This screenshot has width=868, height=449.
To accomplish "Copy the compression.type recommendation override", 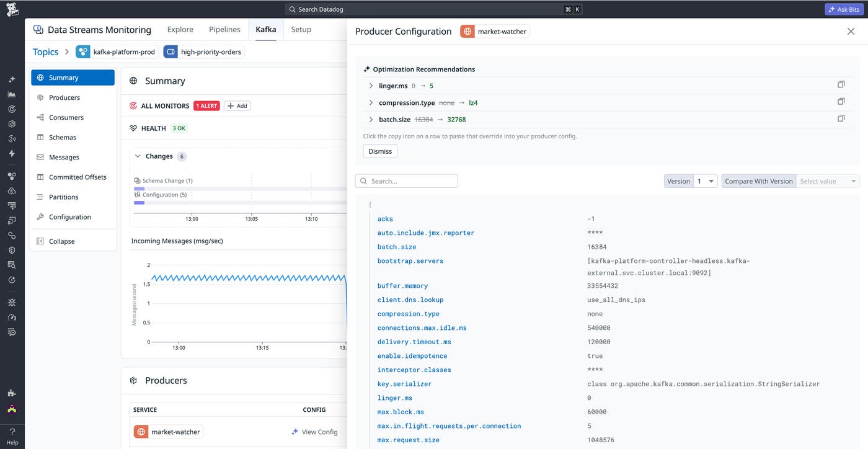I will [x=841, y=101].
